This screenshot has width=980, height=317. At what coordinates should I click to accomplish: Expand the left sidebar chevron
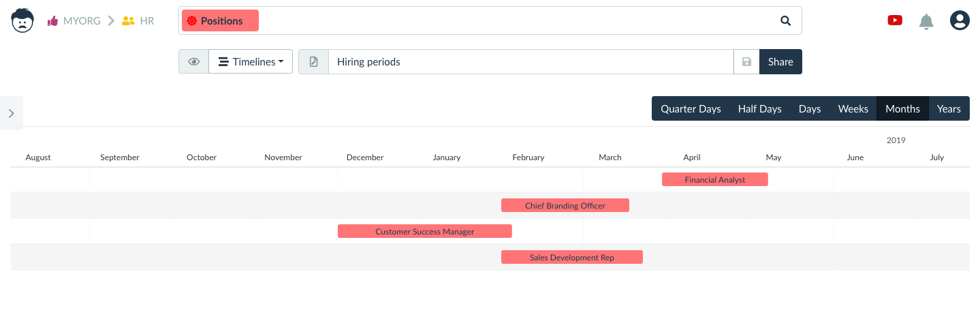(12, 113)
